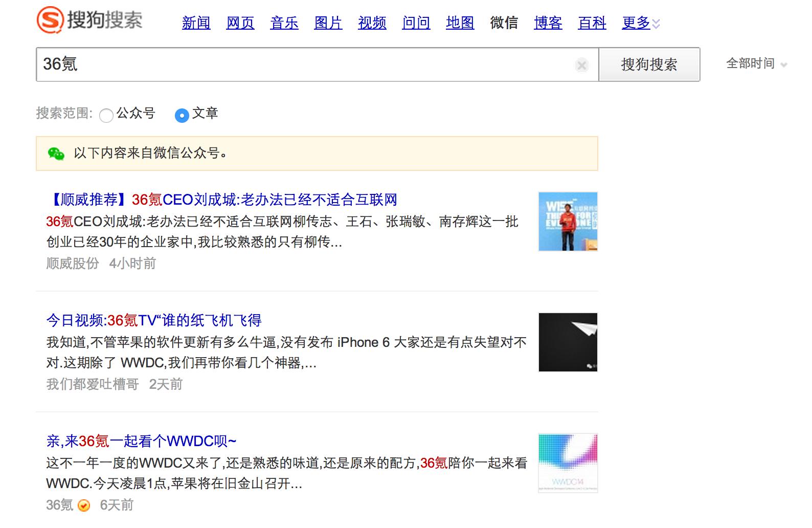The image size is (812, 528).
Task: Open article 亲,来36氪一起看个WWDC呗~
Action: click(x=141, y=441)
